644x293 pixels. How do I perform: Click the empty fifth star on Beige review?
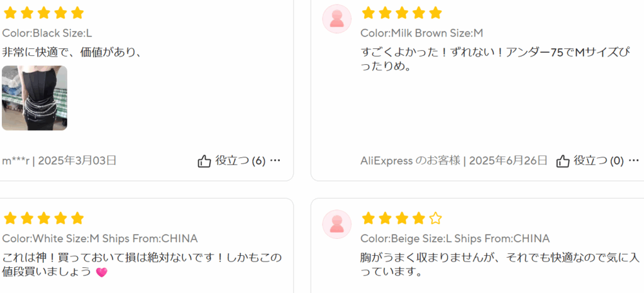pyautogui.click(x=435, y=218)
